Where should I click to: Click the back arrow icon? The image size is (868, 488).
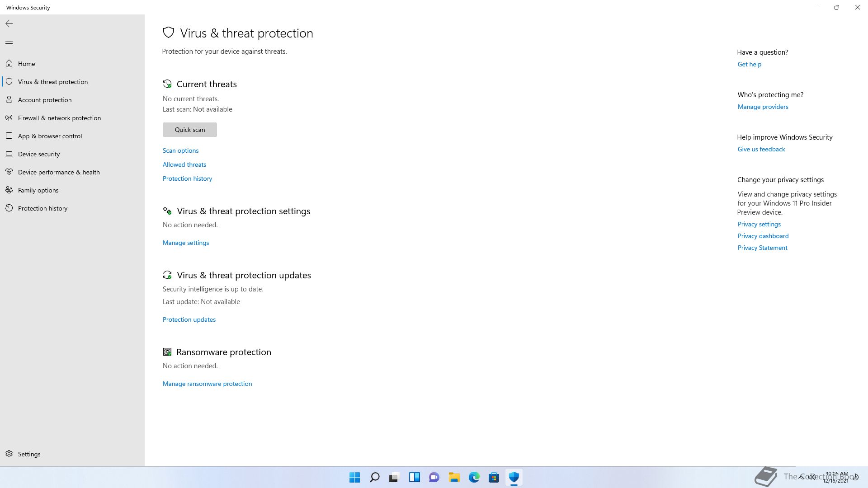[x=9, y=23]
